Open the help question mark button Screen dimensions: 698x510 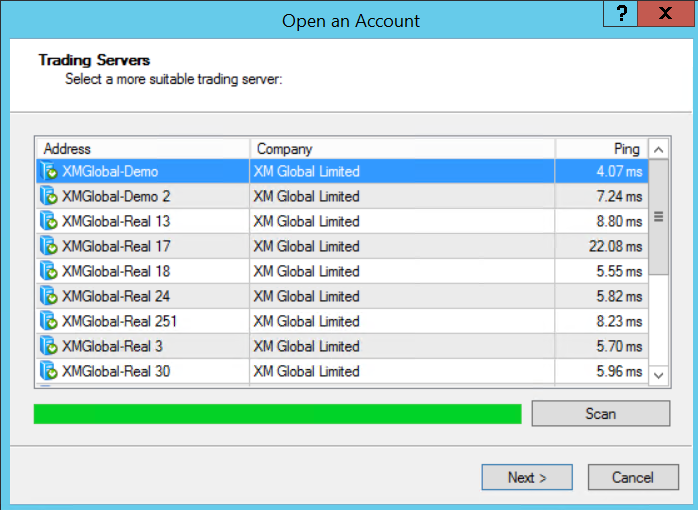[x=621, y=13]
